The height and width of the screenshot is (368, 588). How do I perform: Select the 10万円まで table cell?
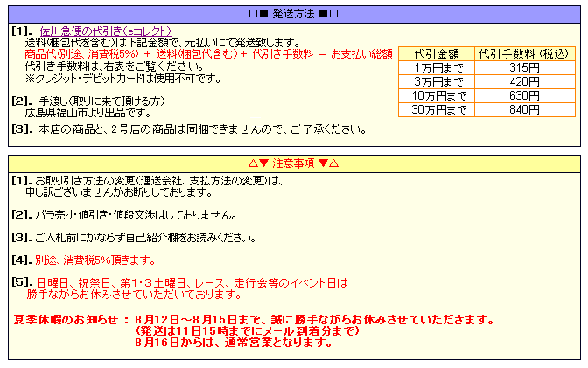coord(437,95)
